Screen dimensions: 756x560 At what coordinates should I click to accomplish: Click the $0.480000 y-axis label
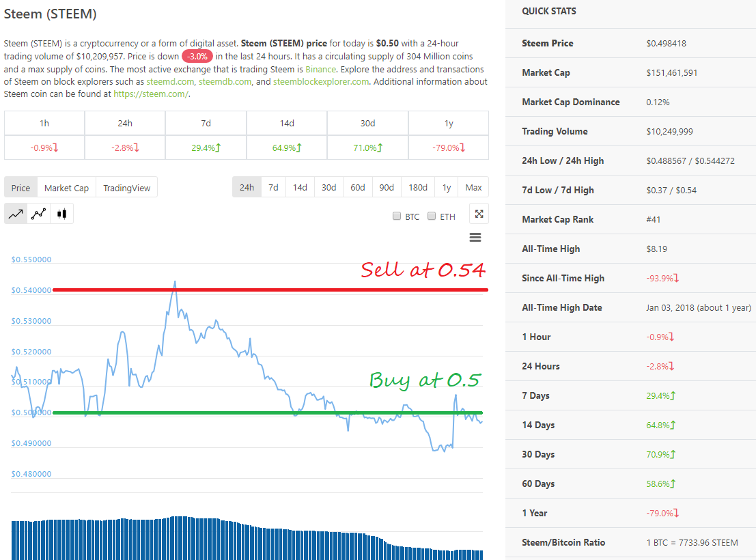tap(31, 474)
